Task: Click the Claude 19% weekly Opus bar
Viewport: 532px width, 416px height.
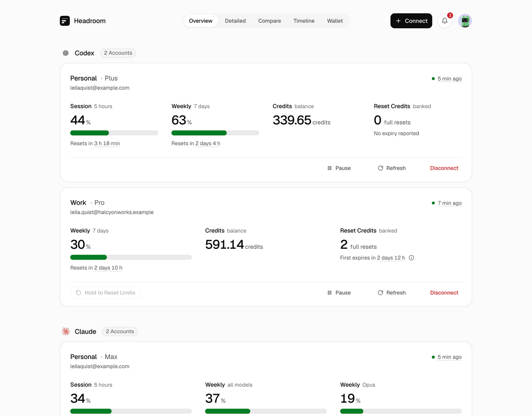Action: (401, 411)
